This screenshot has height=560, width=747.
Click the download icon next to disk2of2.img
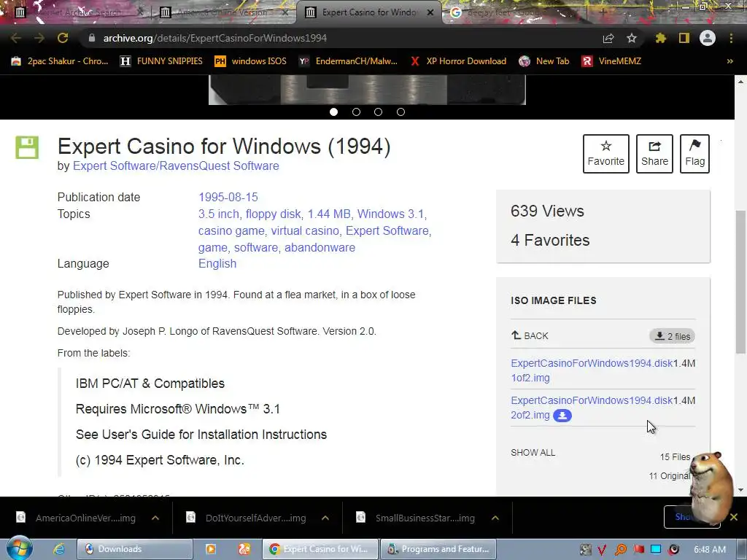[x=562, y=415]
